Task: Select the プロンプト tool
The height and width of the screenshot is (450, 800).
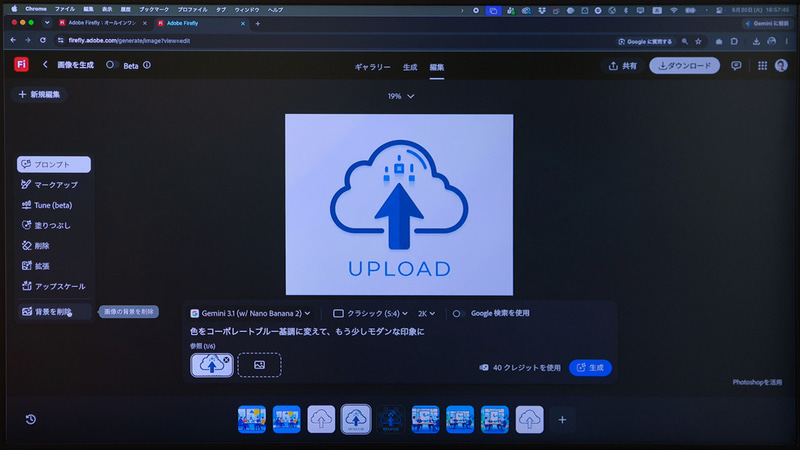Action: 54,164
